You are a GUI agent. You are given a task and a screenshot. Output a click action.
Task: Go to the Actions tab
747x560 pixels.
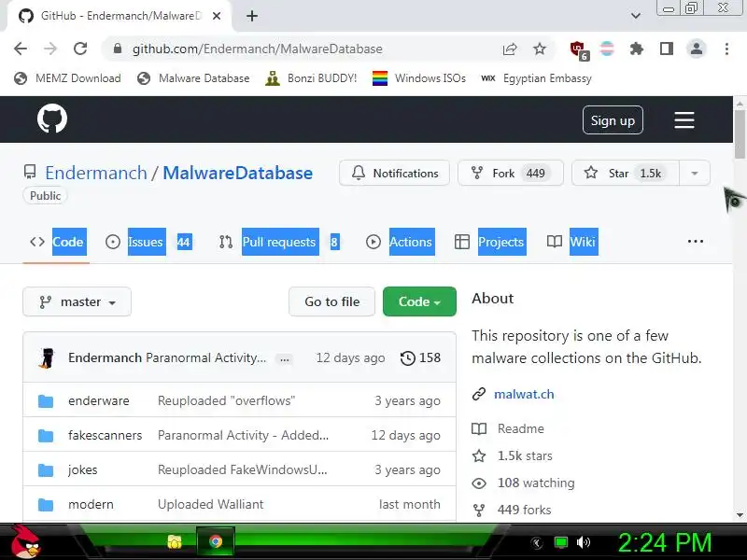point(400,242)
